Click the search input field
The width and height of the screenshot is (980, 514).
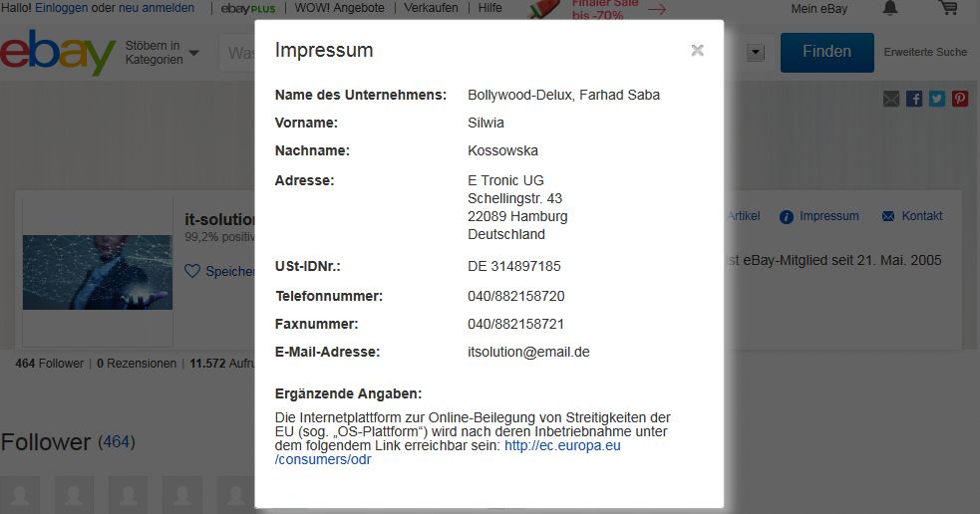point(237,53)
